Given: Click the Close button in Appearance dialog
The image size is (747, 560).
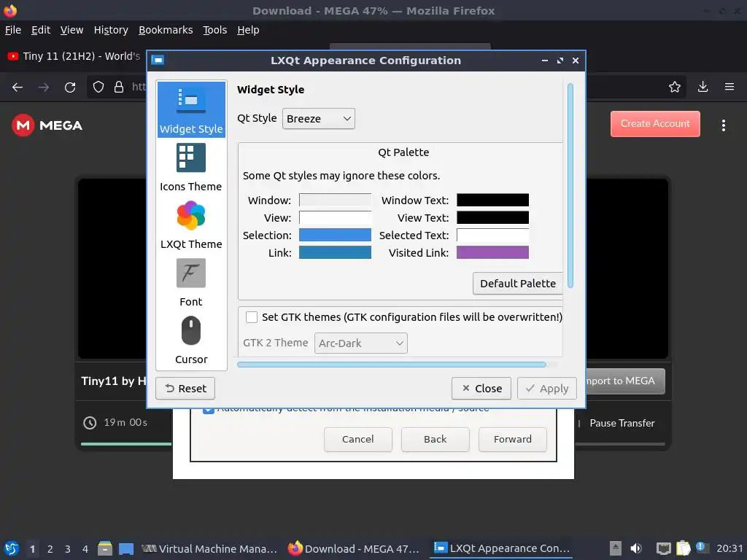Looking at the screenshot, I should (481, 389).
